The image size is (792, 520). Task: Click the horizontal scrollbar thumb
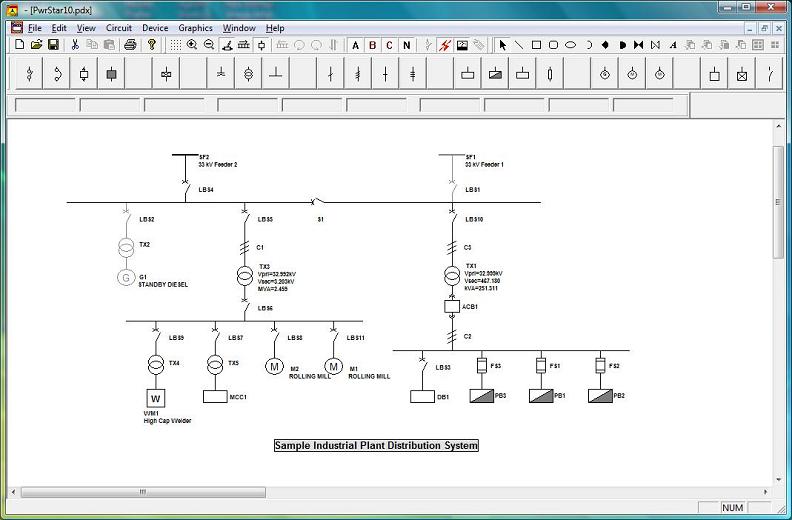pos(143,492)
